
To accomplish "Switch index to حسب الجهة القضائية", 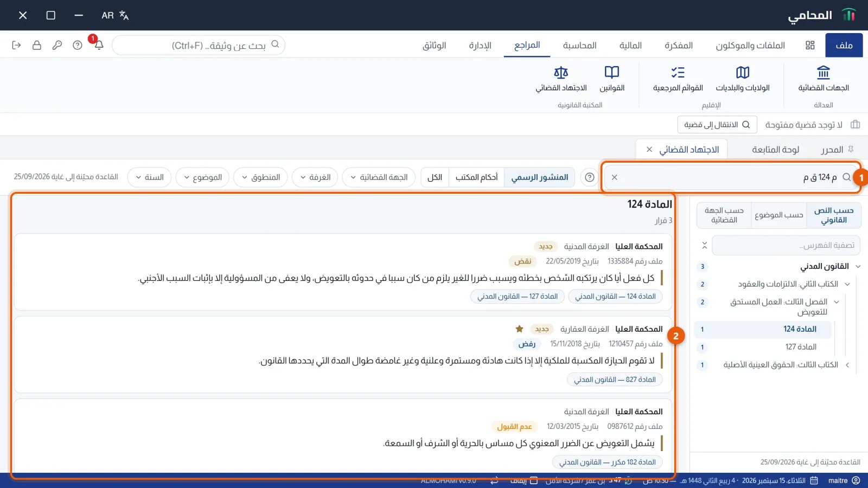I will (724, 215).
